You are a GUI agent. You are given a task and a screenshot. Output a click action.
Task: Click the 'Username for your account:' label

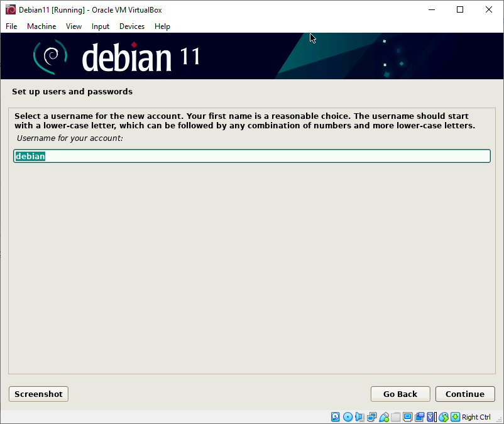pyautogui.click(x=70, y=138)
